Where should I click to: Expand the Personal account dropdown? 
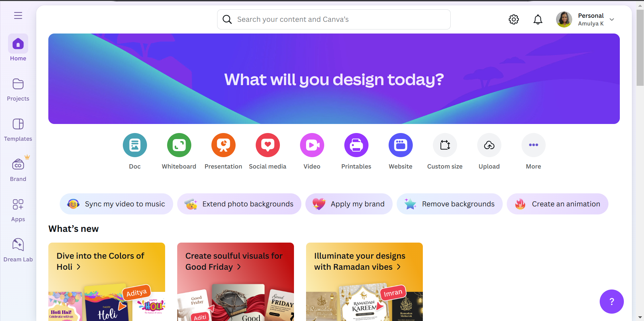(x=612, y=19)
